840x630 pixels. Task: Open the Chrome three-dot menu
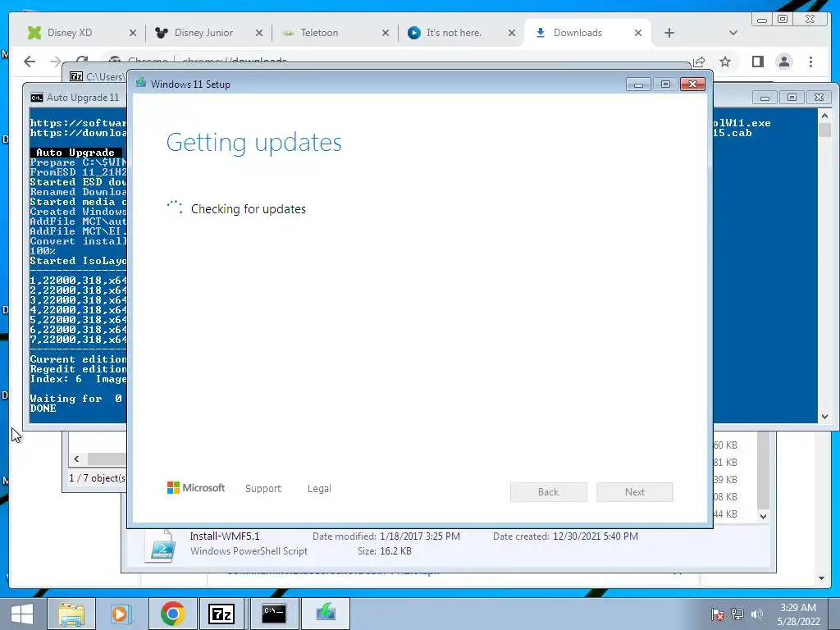[x=810, y=62]
